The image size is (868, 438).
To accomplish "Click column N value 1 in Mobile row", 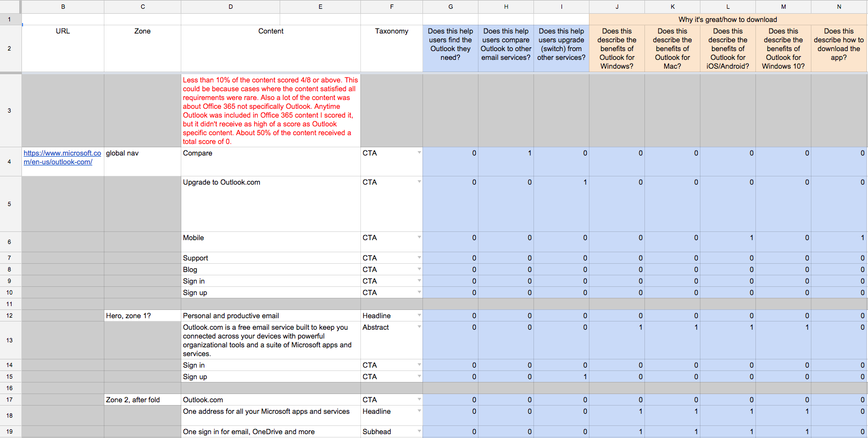I will point(839,242).
